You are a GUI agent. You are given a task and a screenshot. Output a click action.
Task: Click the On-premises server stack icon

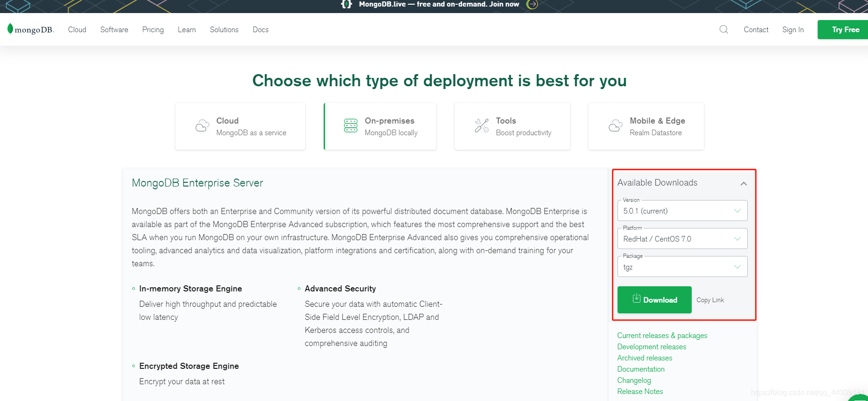351,125
